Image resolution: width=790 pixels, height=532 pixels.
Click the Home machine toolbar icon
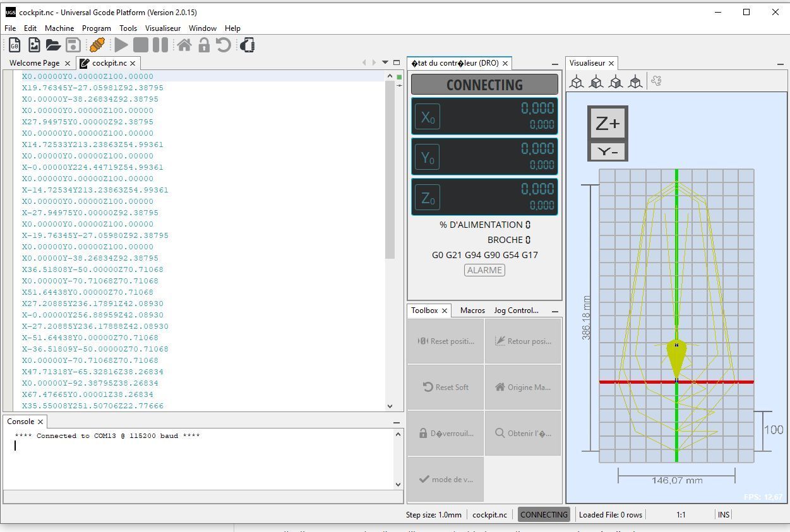(184, 45)
